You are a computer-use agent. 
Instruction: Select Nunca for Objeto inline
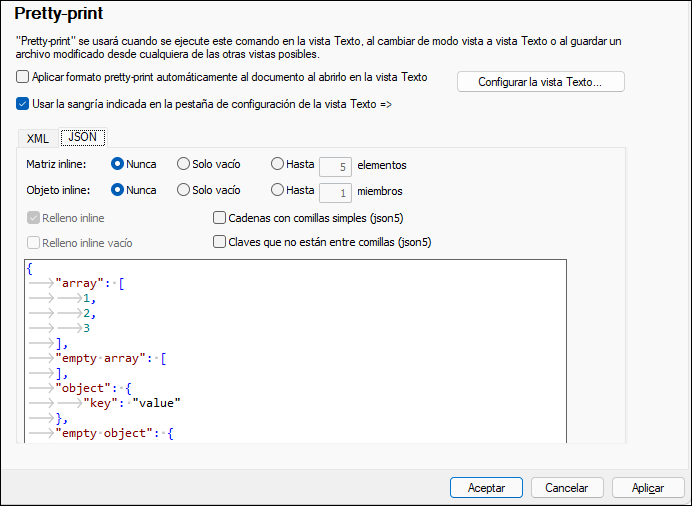pos(118,190)
